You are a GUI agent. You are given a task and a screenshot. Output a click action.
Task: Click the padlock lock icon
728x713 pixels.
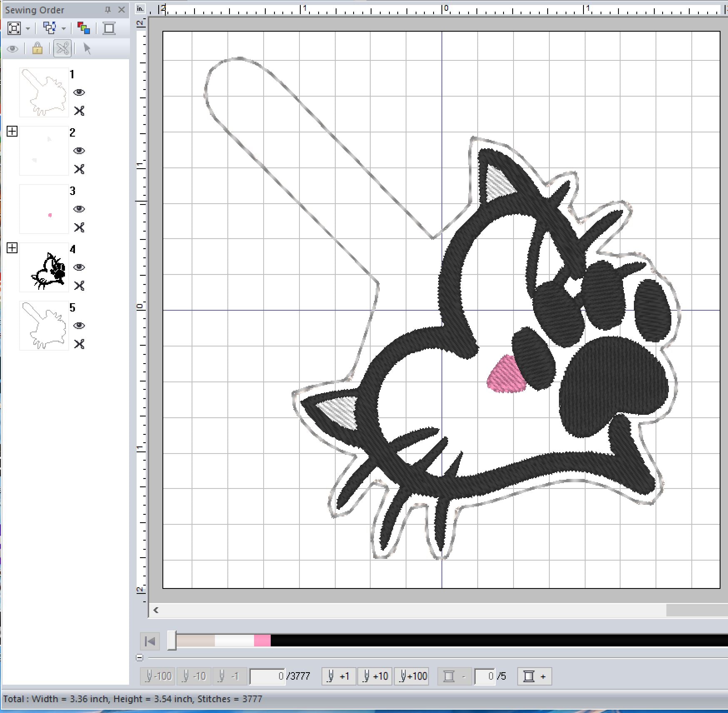(x=37, y=49)
